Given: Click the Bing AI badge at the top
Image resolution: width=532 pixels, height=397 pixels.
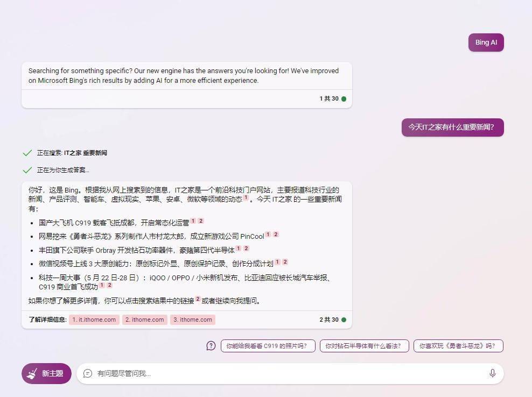Looking at the screenshot, I should [486, 42].
